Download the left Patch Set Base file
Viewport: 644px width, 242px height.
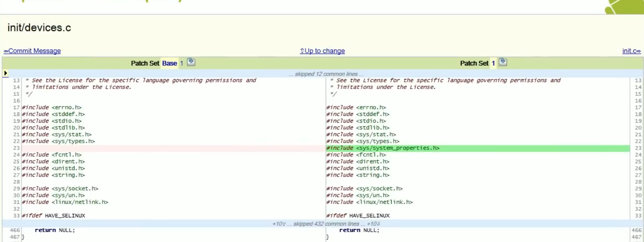coord(191,62)
